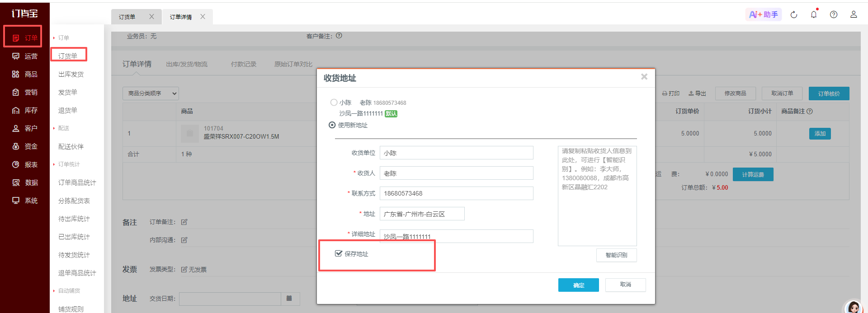
Task: Click the 添加 button in product row
Action: point(820,134)
